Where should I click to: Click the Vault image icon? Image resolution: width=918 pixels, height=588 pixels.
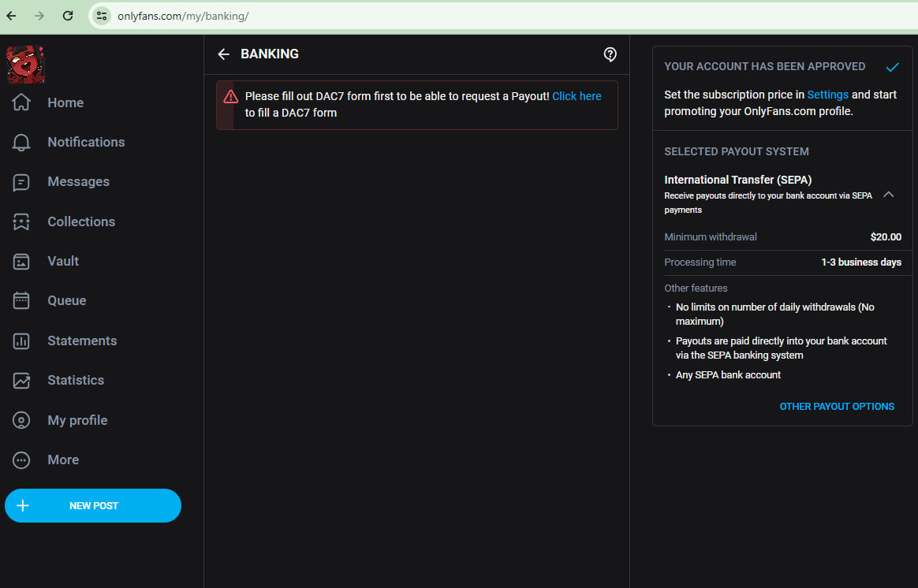pyautogui.click(x=21, y=262)
